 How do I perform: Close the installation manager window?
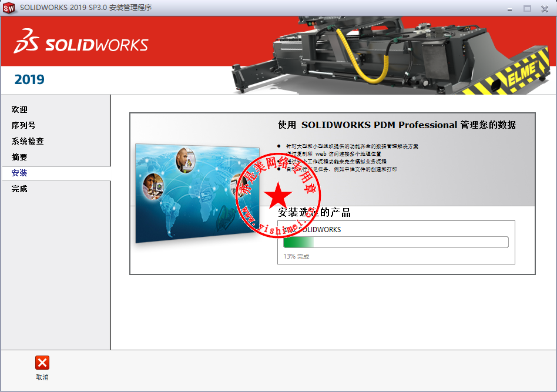click(x=545, y=9)
